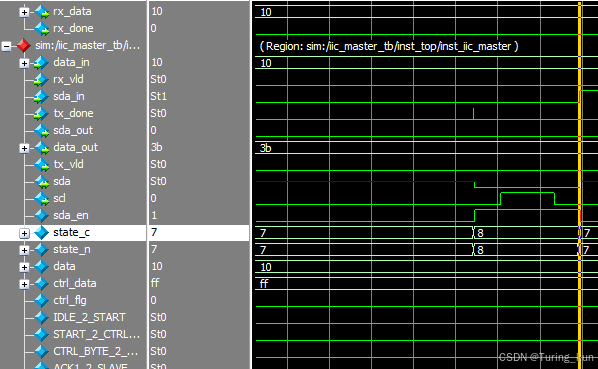Viewport: 598px width, 369px height.
Task: Select the ctrl_flg signal name
Action: click(x=70, y=300)
